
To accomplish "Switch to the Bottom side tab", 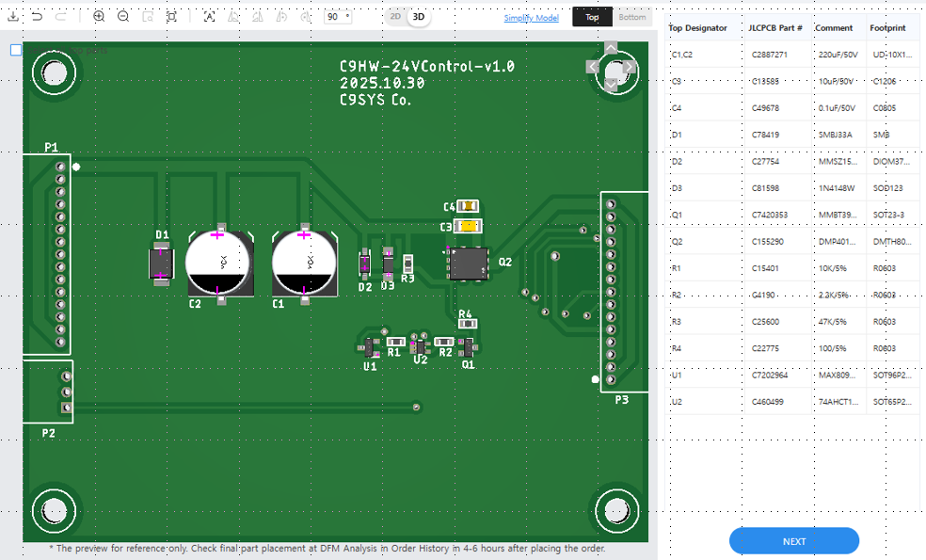I will click(632, 17).
